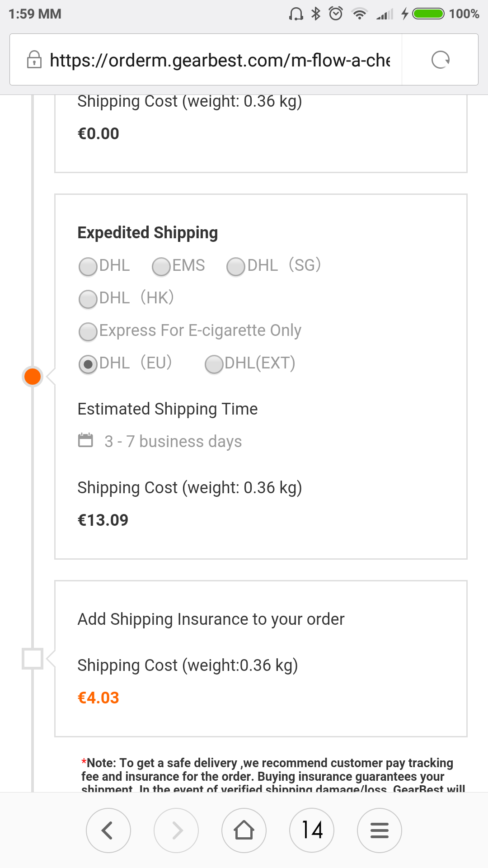488x868 pixels.
Task: Tap the calendar icon beside shipping time
Action: tap(85, 440)
